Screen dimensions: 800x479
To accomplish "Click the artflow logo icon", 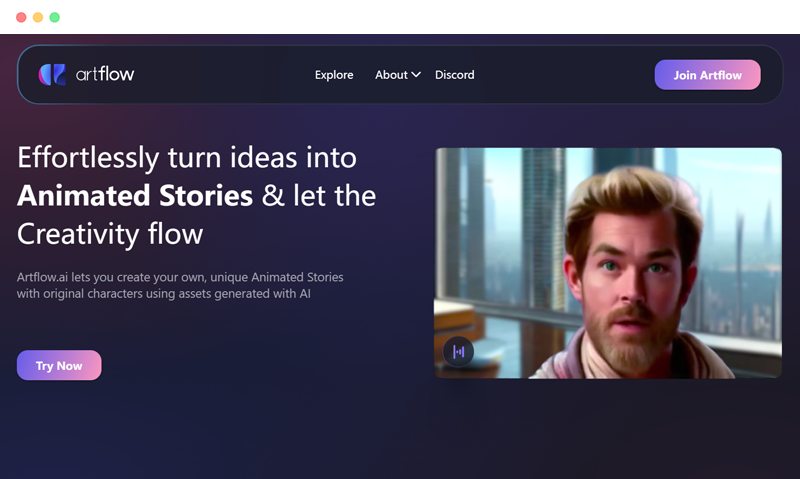I will point(52,74).
